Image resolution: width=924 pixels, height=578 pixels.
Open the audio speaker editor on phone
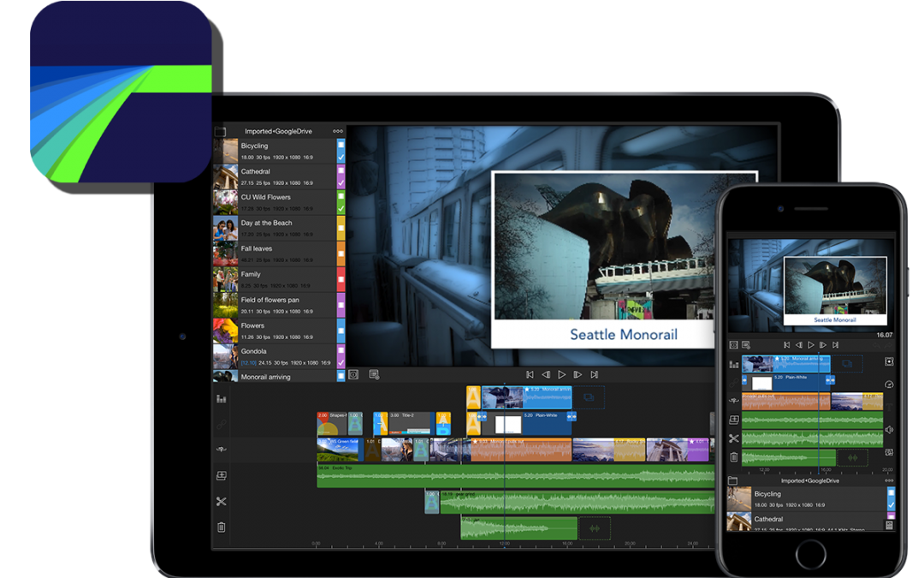pos(889,430)
